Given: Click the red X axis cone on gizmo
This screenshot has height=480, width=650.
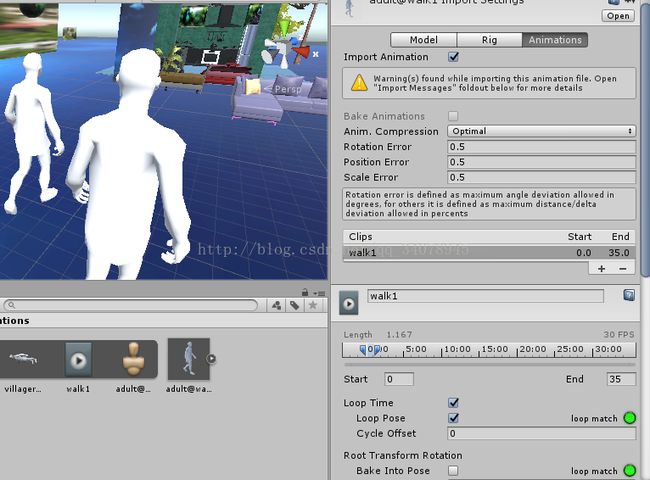Looking at the screenshot, I should click(302, 52).
